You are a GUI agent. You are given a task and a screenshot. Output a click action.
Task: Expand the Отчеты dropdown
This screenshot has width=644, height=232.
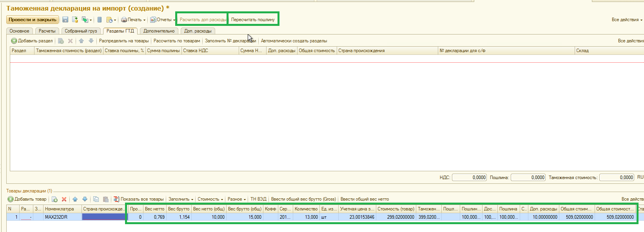pyautogui.click(x=163, y=20)
